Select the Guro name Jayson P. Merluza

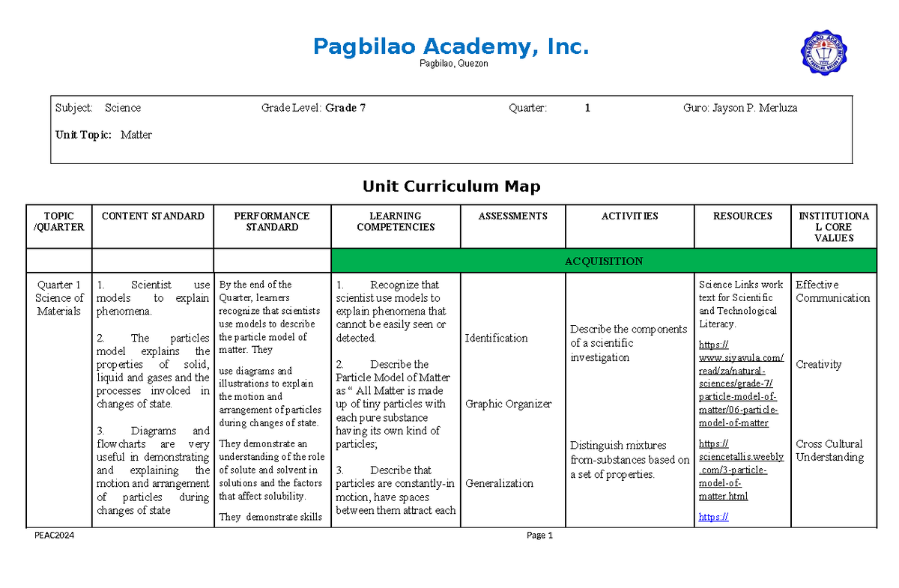click(x=758, y=107)
